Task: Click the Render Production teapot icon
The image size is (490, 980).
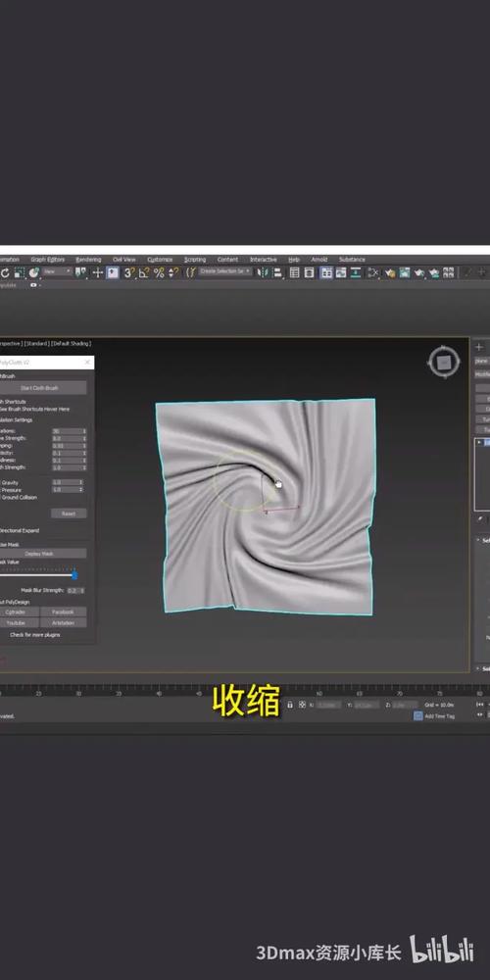Action: pyautogui.click(x=418, y=272)
